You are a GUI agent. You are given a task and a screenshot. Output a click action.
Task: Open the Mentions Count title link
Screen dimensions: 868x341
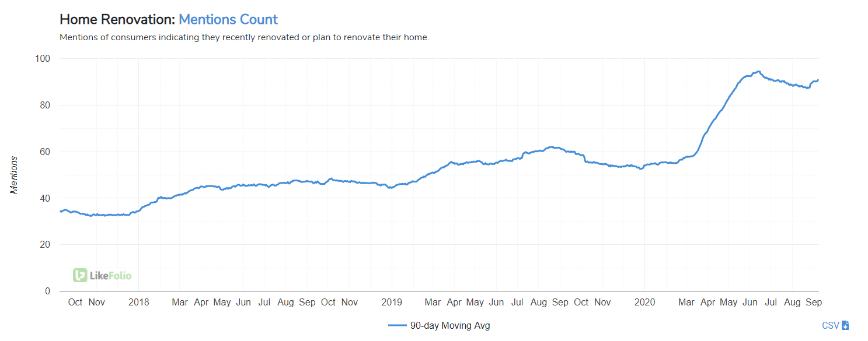228,19
